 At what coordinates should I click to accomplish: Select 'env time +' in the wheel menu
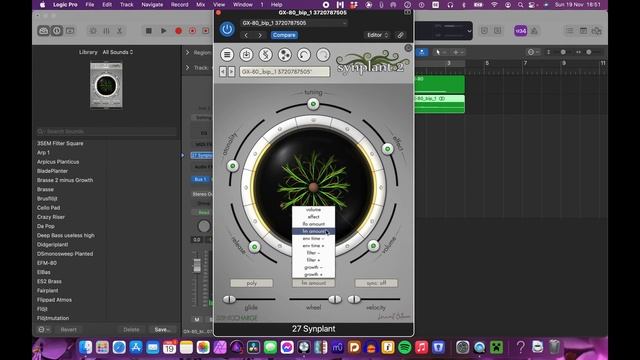[313, 246]
